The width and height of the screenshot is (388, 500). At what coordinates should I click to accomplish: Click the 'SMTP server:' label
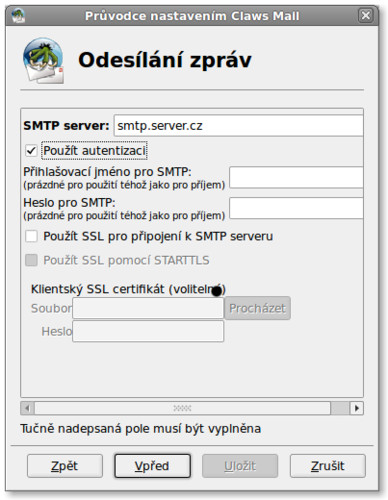pyautogui.click(x=66, y=126)
